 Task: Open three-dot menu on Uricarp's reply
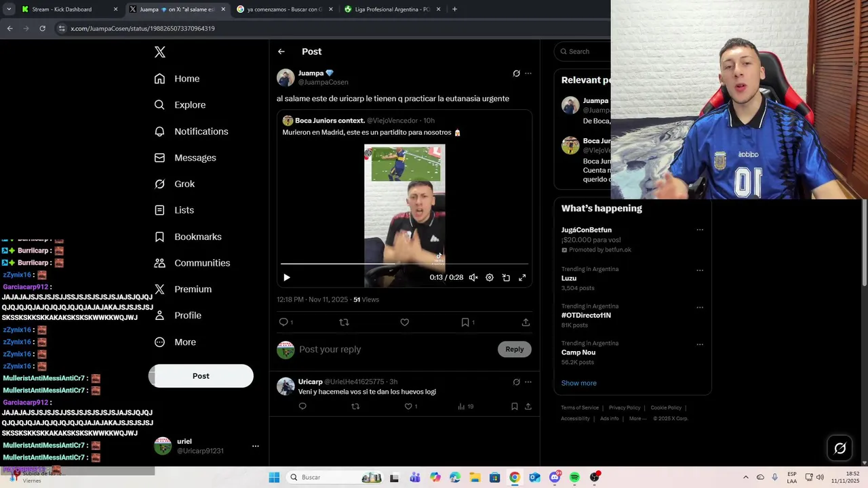[x=528, y=382]
